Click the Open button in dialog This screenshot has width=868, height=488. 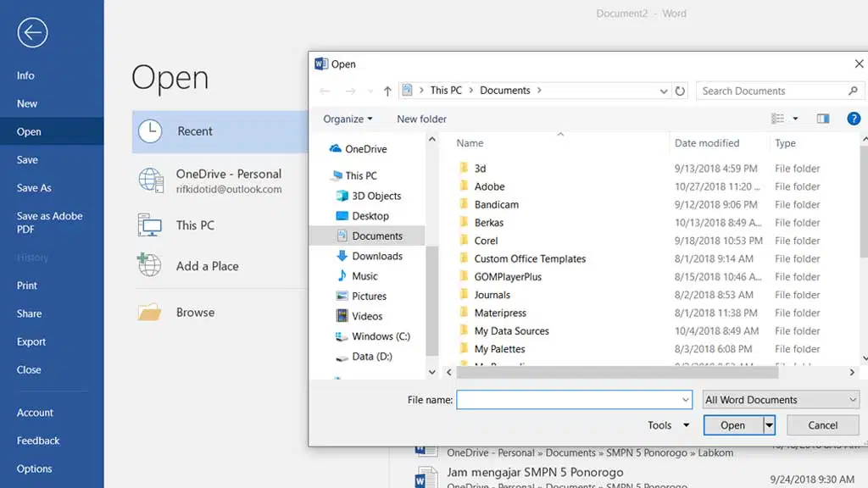coord(733,425)
